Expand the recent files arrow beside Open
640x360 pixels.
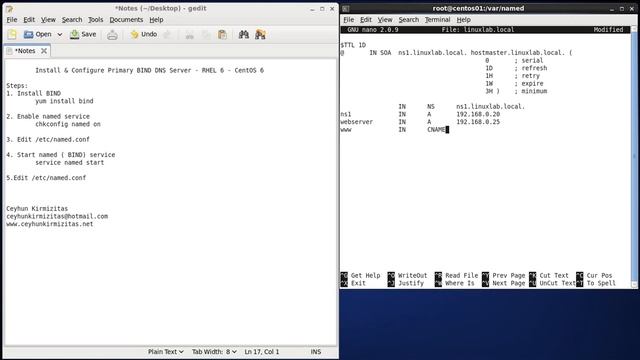point(60,35)
